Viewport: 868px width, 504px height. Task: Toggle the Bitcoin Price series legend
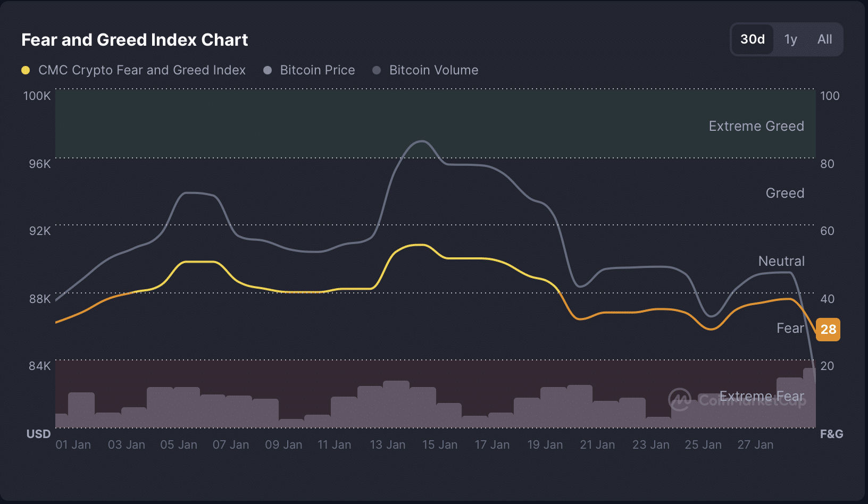[317, 70]
